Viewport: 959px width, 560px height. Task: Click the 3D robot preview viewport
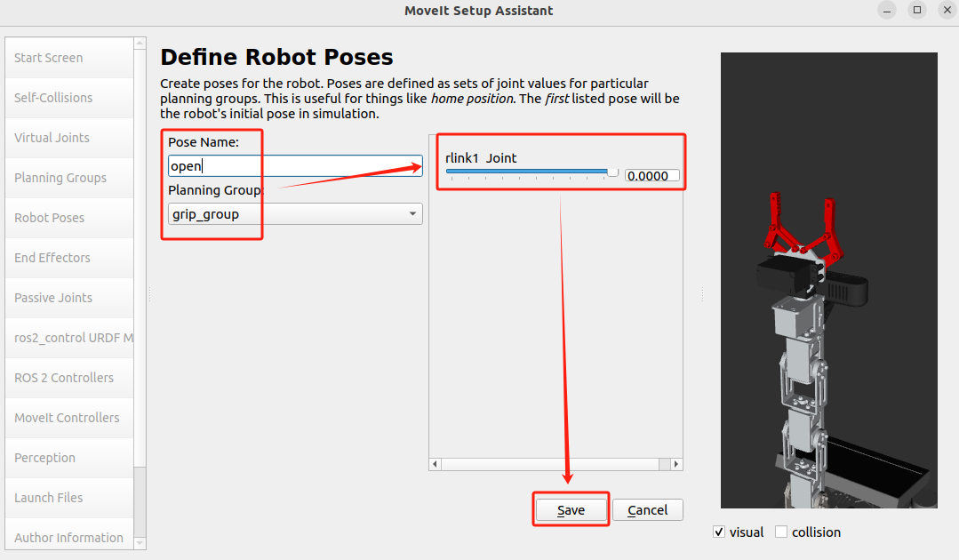(x=828, y=280)
